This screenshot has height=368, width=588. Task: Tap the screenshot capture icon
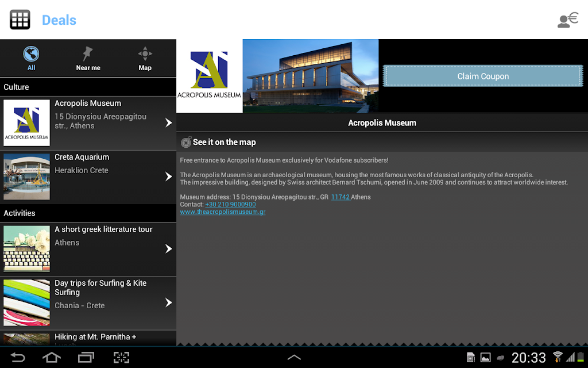click(x=122, y=358)
